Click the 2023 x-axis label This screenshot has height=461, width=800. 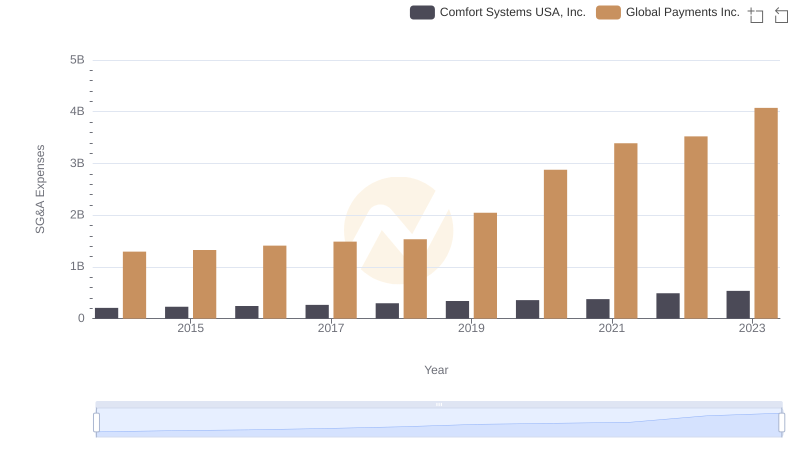(752, 328)
